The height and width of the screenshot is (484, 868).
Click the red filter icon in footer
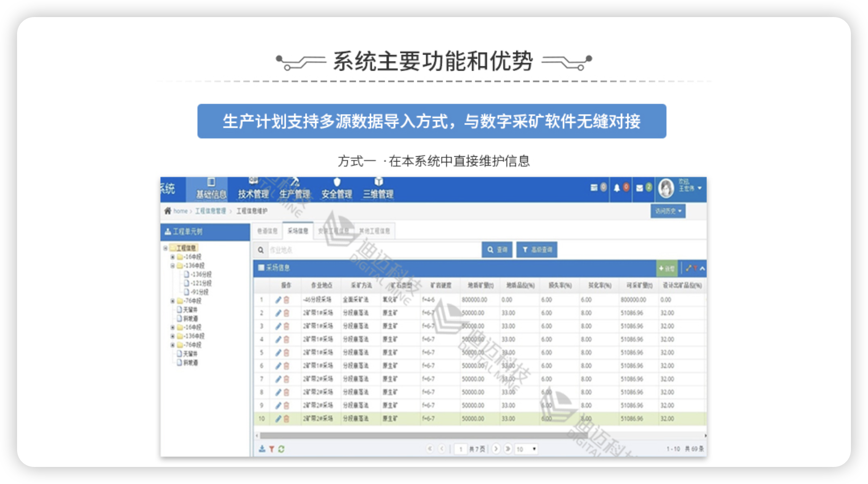pos(271,449)
